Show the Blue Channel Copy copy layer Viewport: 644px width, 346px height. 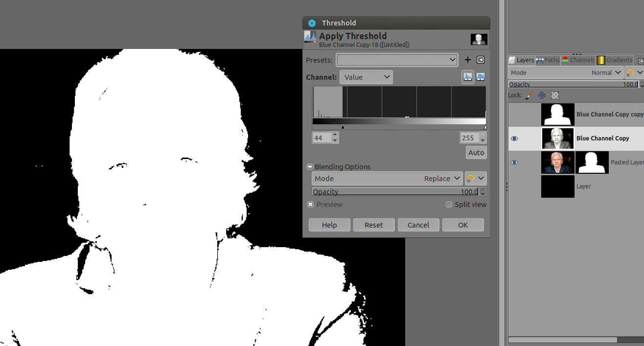(514, 115)
